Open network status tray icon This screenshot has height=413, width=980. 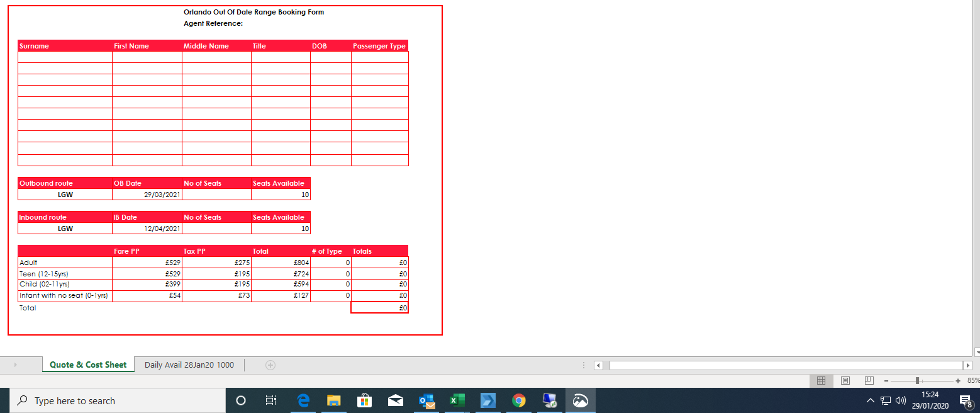[886, 400]
